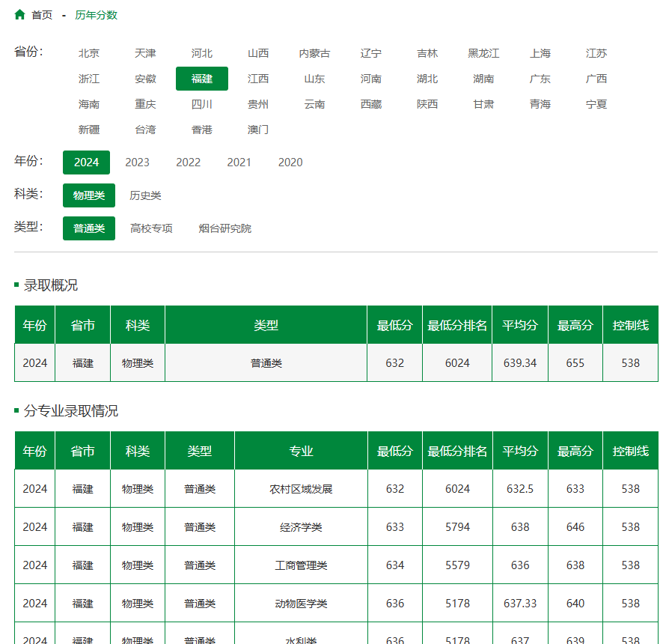Switch subject category to 历史类
The height and width of the screenshot is (644, 666).
click(145, 195)
